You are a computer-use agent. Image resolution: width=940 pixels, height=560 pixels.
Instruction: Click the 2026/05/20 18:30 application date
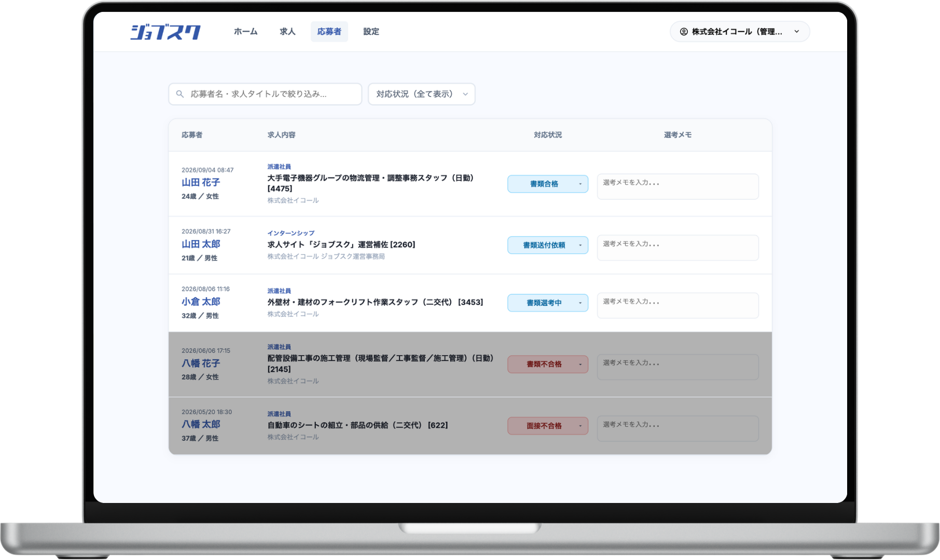coord(207,412)
